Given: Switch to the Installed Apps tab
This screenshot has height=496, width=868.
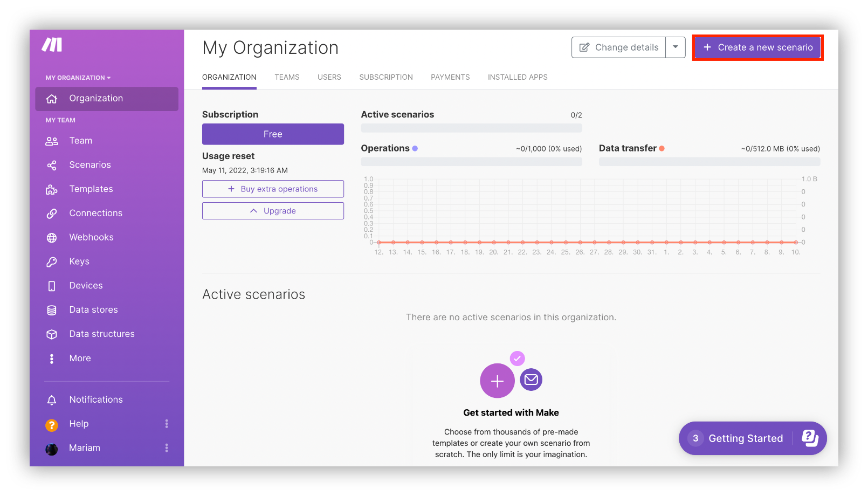Looking at the screenshot, I should click(x=518, y=77).
